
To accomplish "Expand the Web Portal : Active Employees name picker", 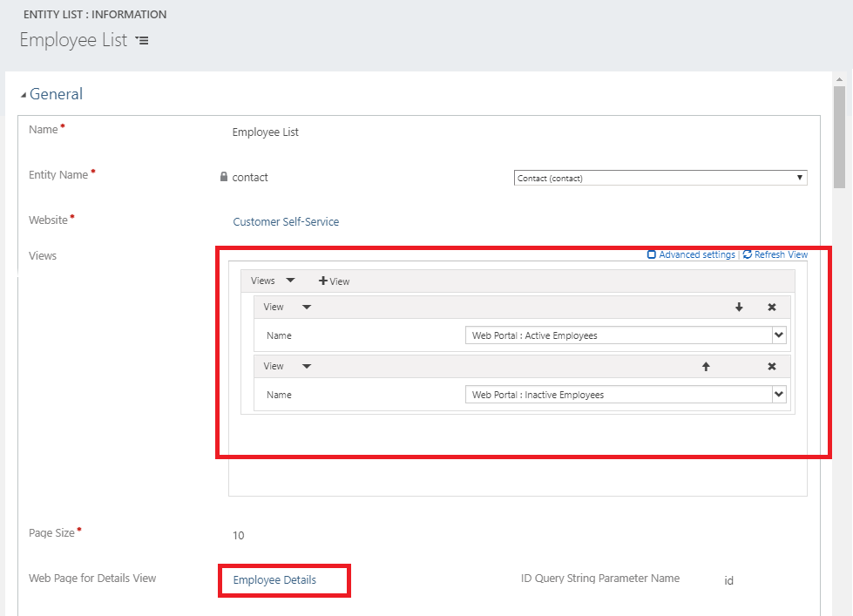I will click(780, 335).
